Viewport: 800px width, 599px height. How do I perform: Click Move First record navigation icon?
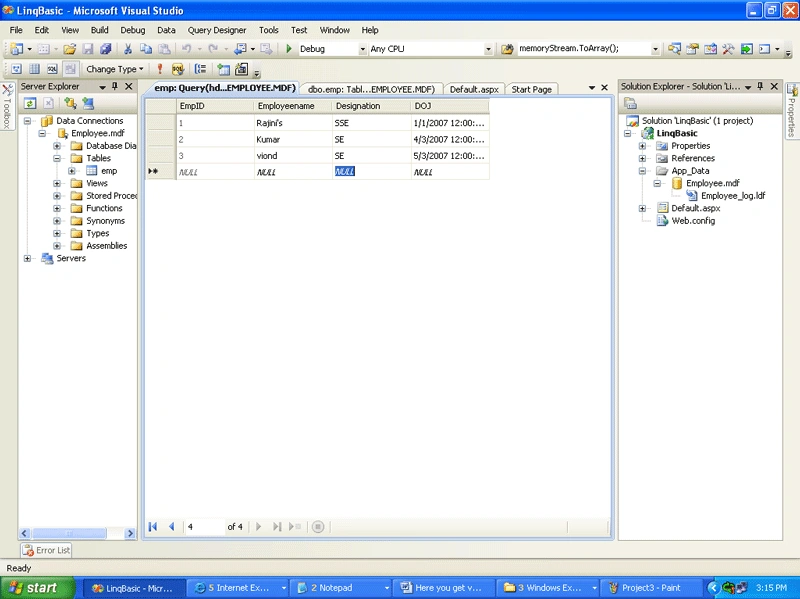click(153, 527)
